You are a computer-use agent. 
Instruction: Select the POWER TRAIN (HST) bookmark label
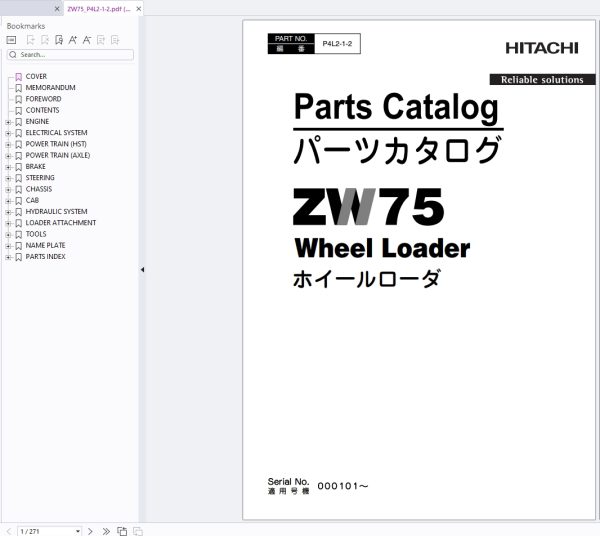(x=56, y=144)
